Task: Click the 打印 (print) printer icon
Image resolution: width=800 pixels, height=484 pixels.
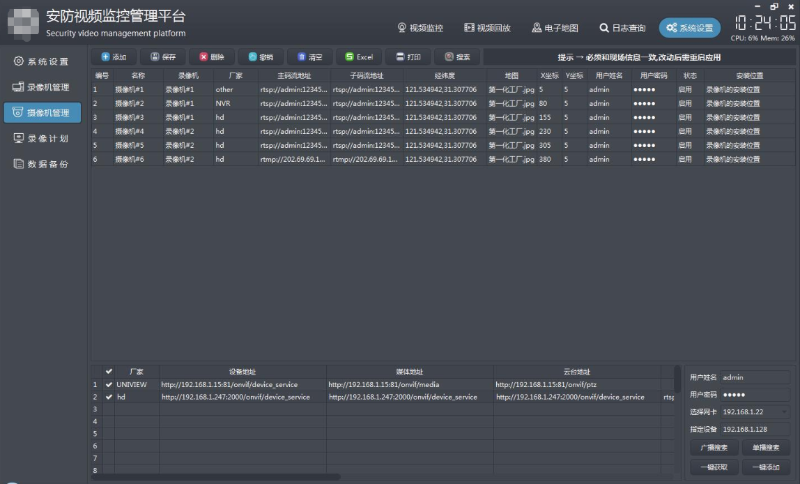Action: (x=400, y=57)
